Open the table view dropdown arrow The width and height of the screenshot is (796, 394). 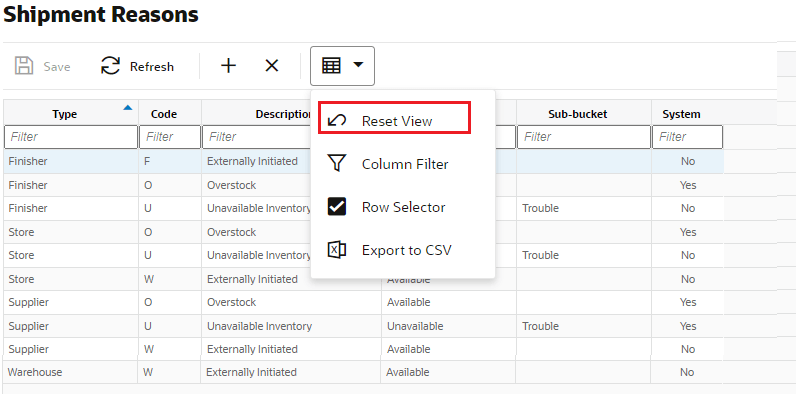359,64
